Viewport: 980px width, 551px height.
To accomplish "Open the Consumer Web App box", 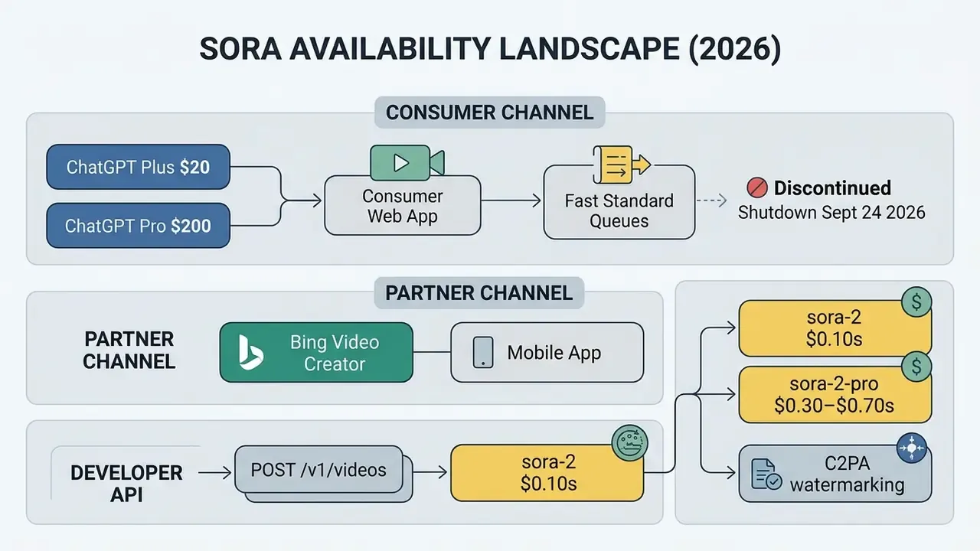I will pos(403,206).
